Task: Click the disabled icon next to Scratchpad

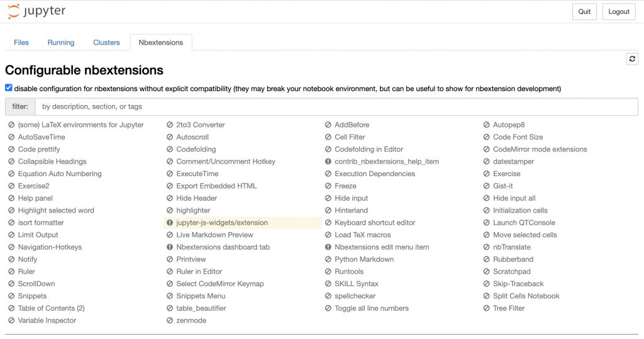Action: 486,272
